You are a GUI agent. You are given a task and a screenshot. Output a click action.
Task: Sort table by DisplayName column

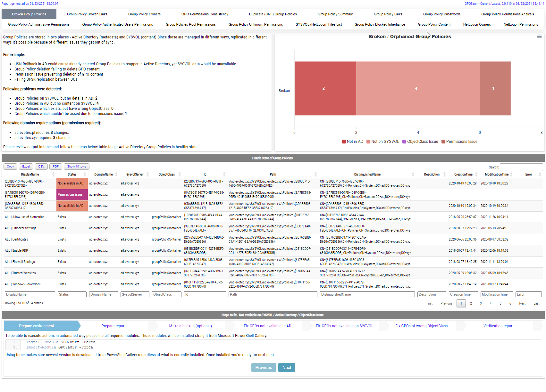30,175
